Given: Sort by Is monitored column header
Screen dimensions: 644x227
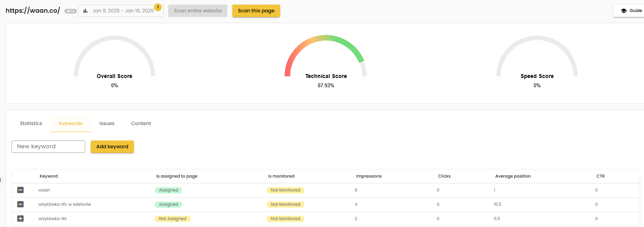Looking at the screenshot, I should (x=281, y=176).
